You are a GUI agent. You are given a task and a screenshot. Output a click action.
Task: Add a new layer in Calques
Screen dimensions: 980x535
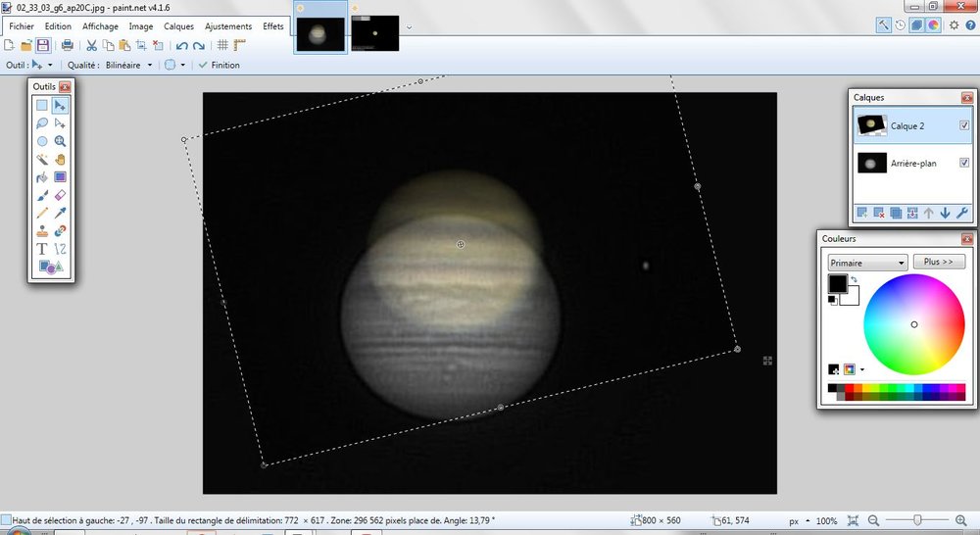tap(861, 214)
